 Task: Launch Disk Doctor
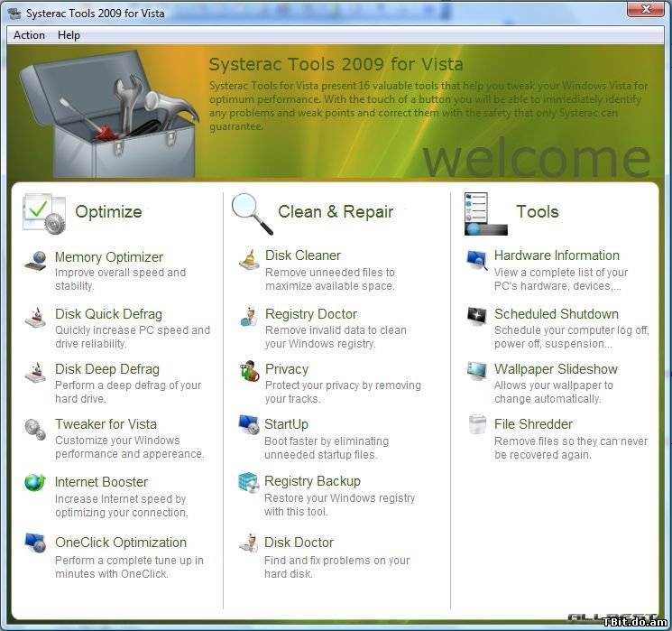pos(299,543)
